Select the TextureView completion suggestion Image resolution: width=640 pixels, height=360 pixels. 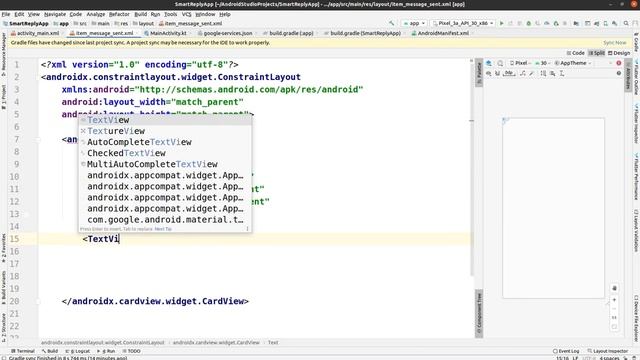tap(165, 131)
